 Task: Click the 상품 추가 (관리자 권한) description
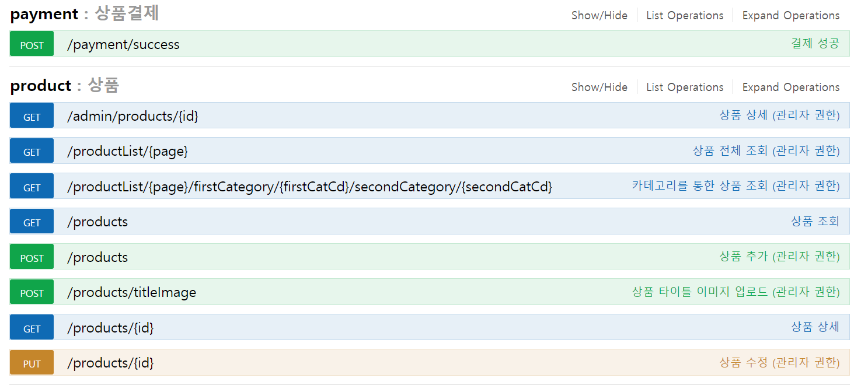click(x=780, y=256)
